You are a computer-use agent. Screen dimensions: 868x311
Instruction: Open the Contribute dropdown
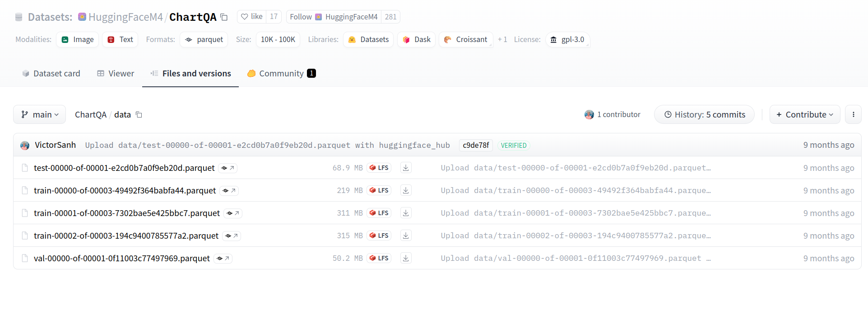pos(805,114)
